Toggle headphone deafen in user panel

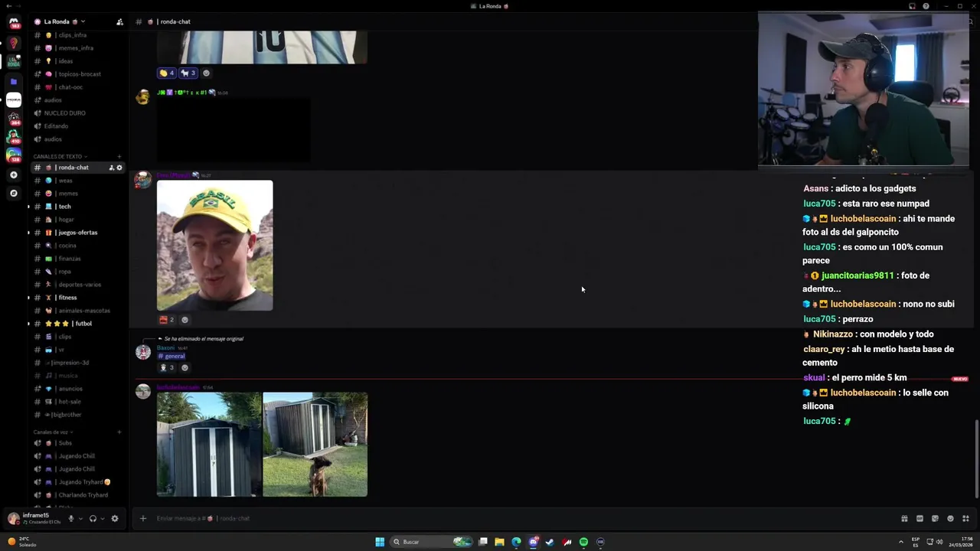pyautogui.click(x=93, y=518)
